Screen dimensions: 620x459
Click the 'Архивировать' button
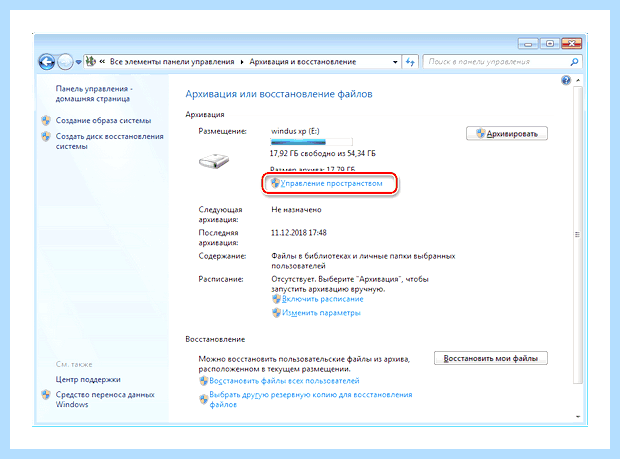(x=507, y=134)
